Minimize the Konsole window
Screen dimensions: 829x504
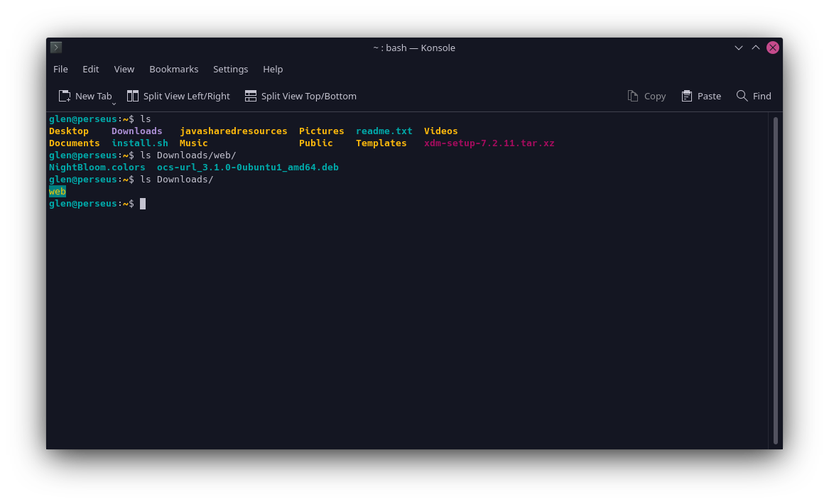click(x=739, y=48)
